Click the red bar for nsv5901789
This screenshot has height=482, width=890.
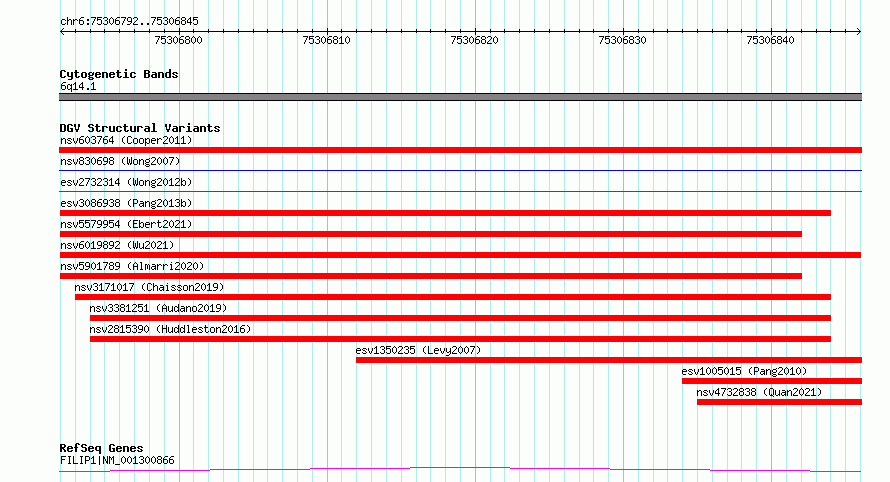[430, 276]
